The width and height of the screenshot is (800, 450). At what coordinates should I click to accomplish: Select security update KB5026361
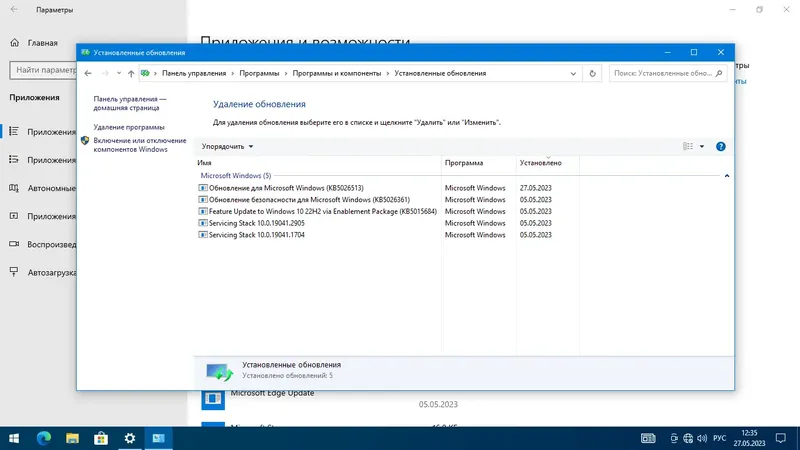tap(304, 199)
